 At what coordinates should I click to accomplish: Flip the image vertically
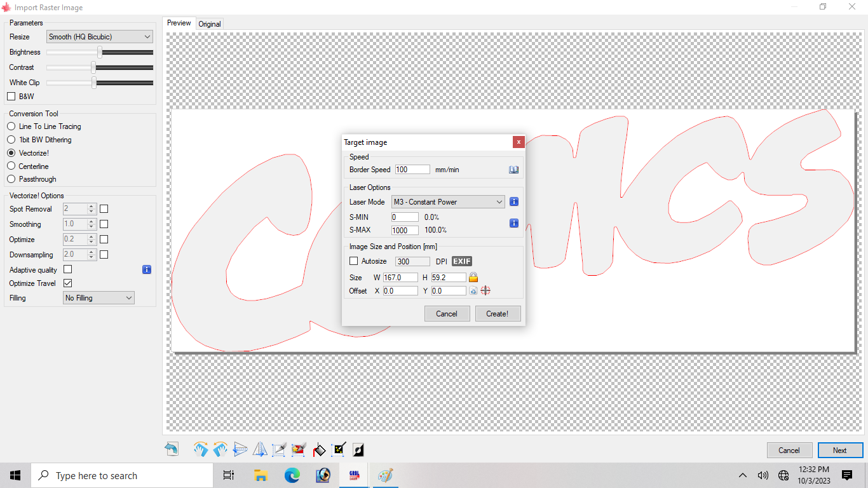240,450
